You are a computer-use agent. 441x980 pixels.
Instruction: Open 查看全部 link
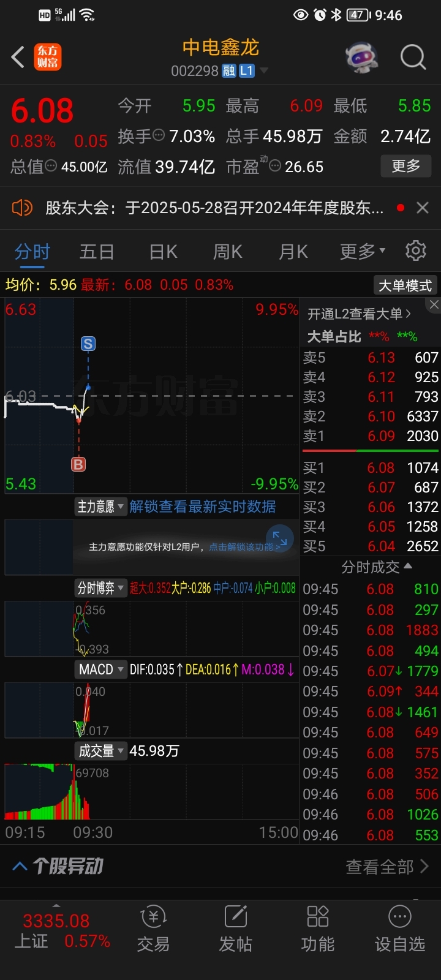point(387,867)
